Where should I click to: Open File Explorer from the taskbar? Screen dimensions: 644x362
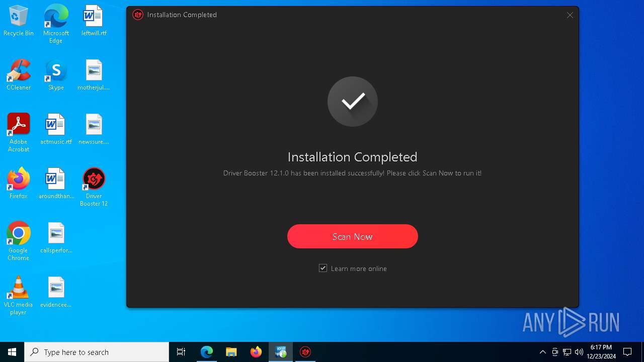coord(231,352)
